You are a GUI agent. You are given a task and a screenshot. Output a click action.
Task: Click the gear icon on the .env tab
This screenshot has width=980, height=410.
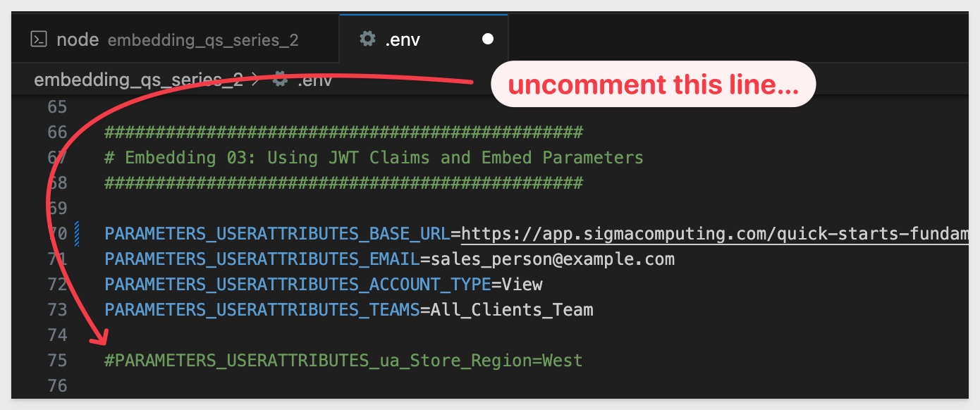tap(367, 39)
